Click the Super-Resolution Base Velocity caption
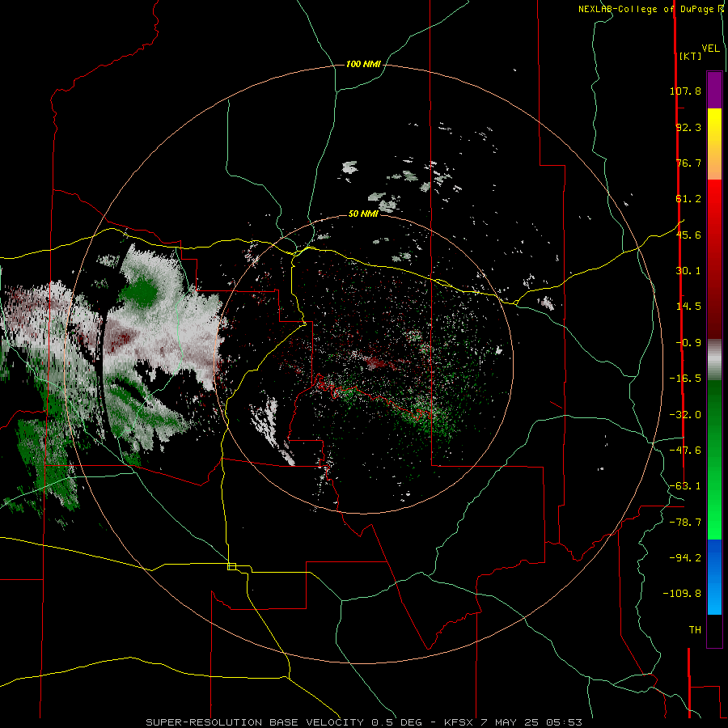This screenshot has height=728, width=728. click(x=363, y=722)
